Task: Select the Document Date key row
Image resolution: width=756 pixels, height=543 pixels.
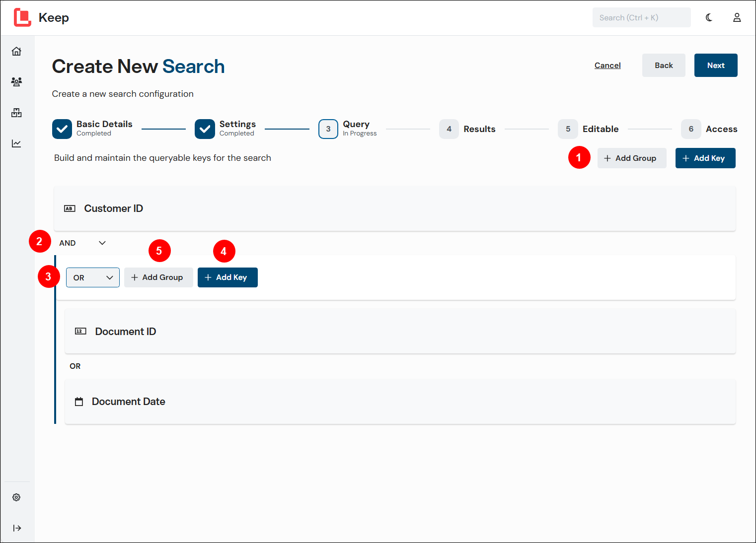Action: (400, 402)
